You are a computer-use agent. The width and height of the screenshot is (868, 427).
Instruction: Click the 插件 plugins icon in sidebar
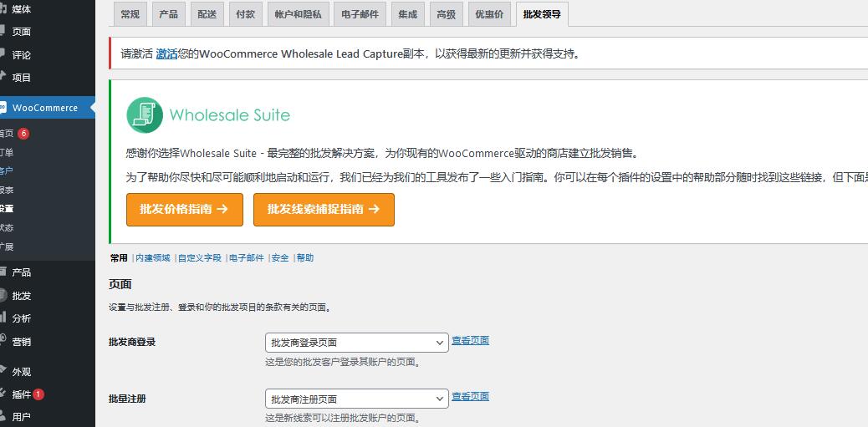(3, 394)
